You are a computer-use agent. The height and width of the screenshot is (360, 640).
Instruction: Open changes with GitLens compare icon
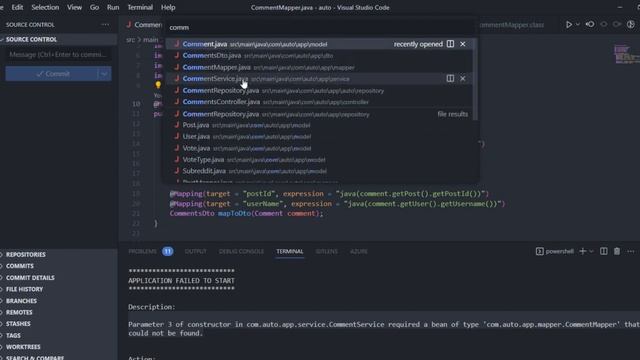tap(590, 24)
